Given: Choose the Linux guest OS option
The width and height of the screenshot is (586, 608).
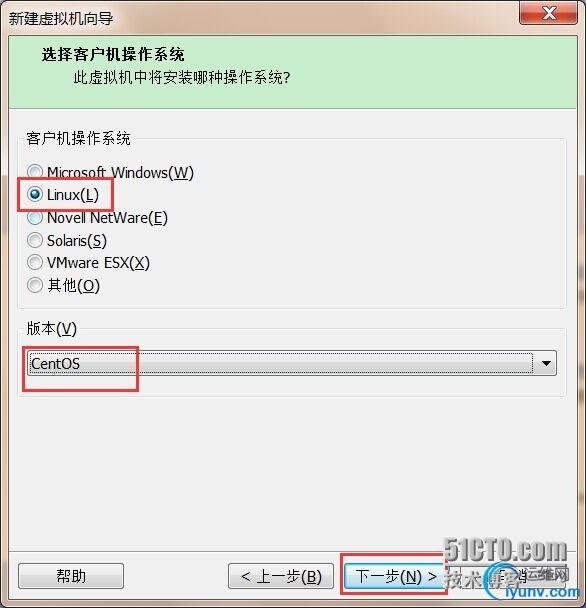Looking at the screenshot, I should click(x=35, y=194).
